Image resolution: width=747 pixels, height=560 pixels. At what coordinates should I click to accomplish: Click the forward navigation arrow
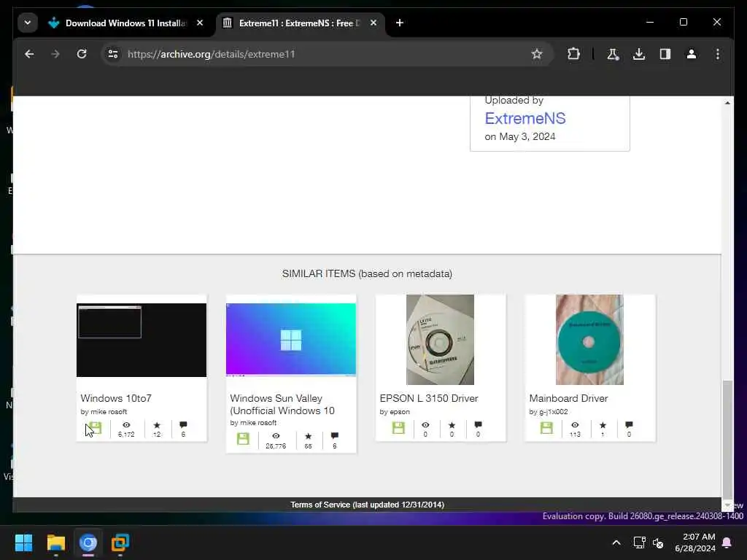[55, 54]
